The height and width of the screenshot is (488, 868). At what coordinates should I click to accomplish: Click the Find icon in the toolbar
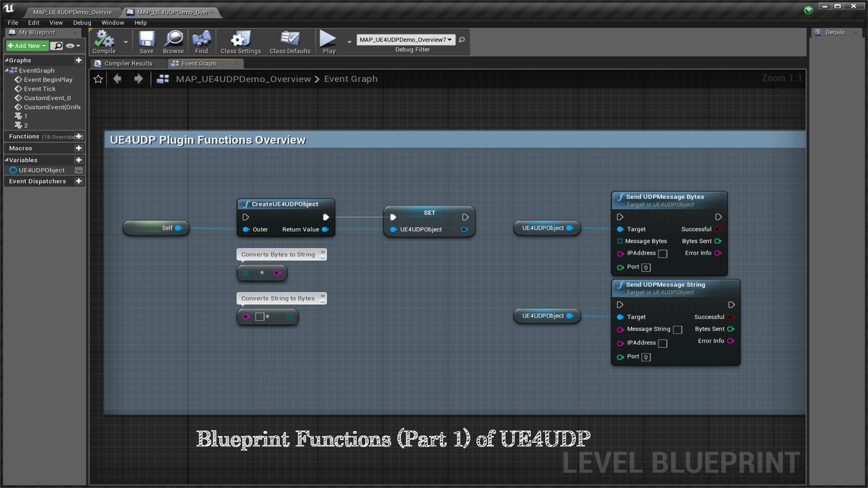[x=202, y=39]
